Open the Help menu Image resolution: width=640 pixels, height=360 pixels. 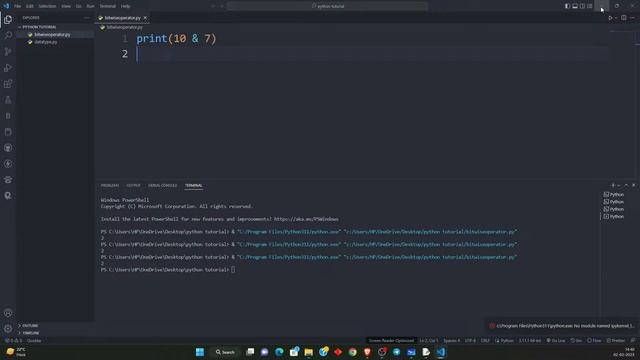coord(125,6)
